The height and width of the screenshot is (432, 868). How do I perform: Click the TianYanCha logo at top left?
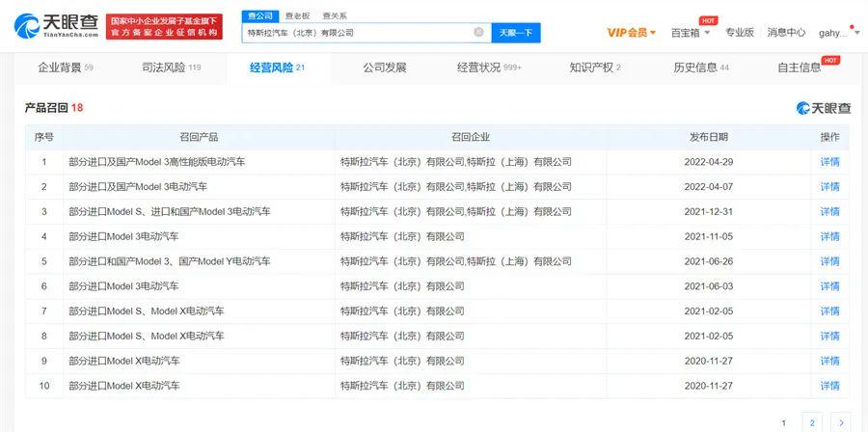[56, 26]
